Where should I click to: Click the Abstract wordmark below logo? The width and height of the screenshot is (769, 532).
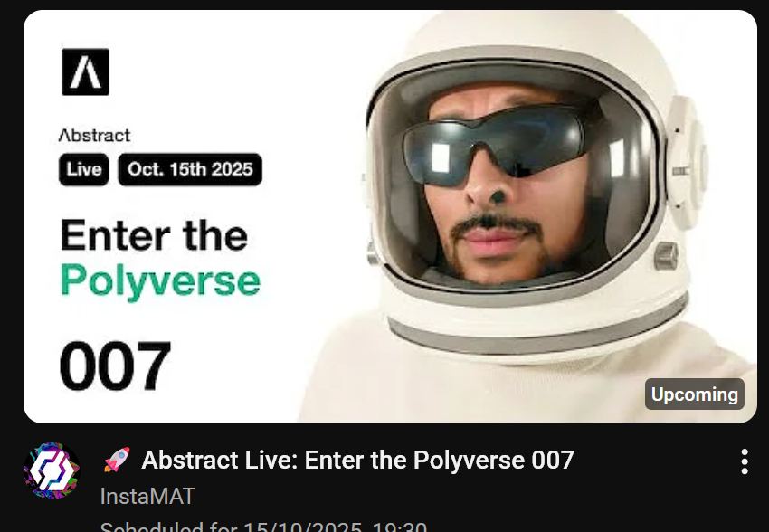(x=95, y=136)
